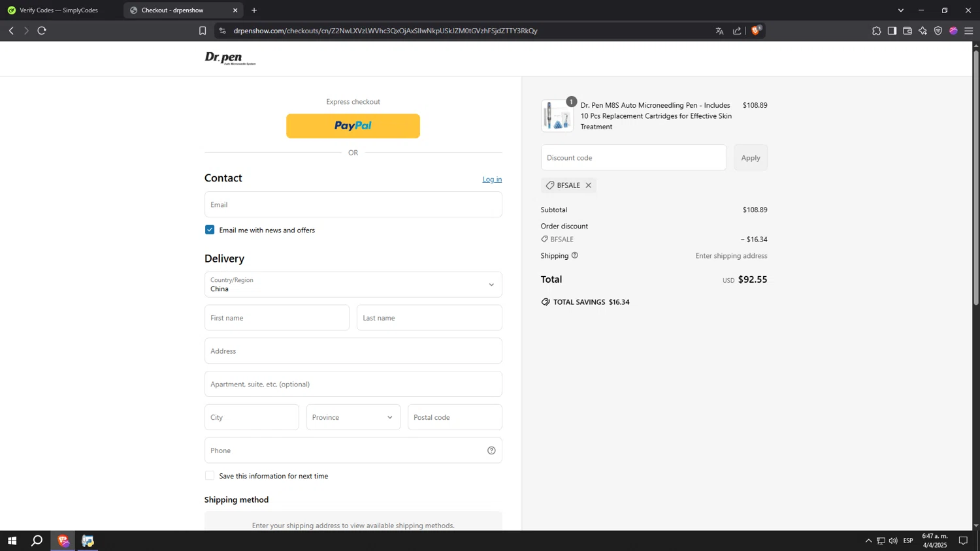Focus the Address field

coord(353,351)
